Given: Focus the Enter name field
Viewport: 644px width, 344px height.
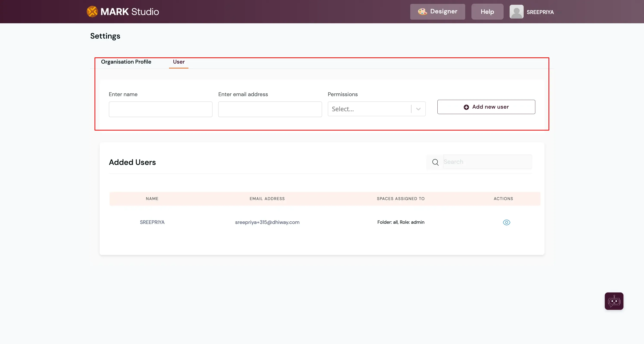Looking at the screenshot, I should [x=160, y=109].
